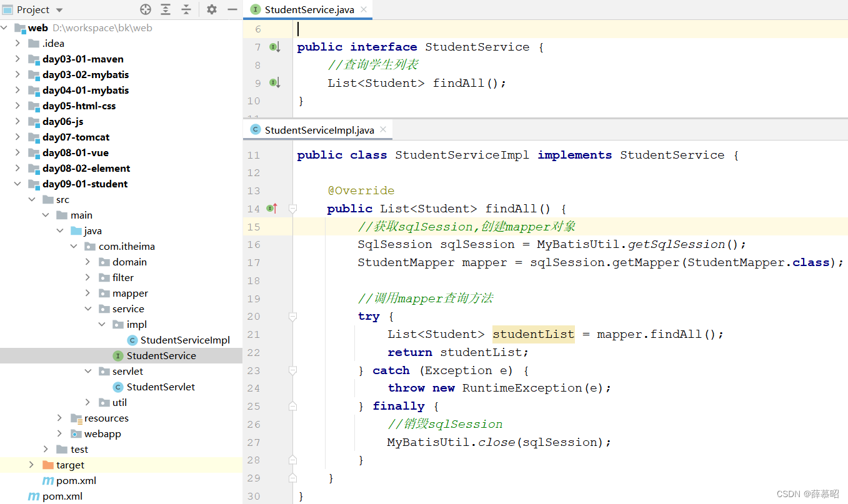Expand the resources folder
The width and height of the screenshot is (848, 504).
click(x=60, y=418)
